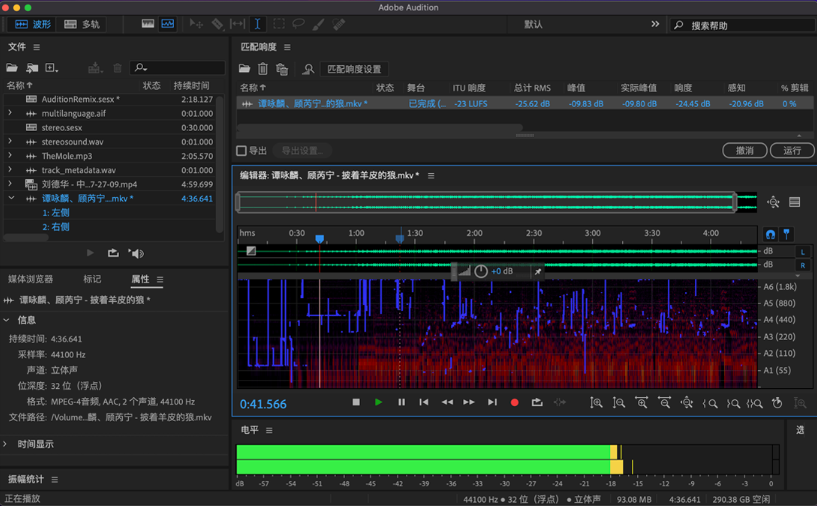Toggle auto-play speaker in Files panel

click(137, 253)
